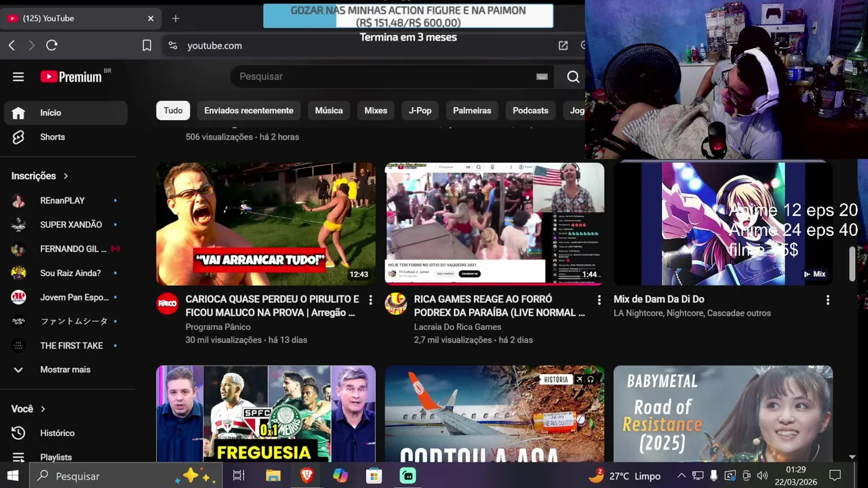Select the Palmeiras filter chip
868x488 pixels.
pyautogui.click(x=472, y=110)
